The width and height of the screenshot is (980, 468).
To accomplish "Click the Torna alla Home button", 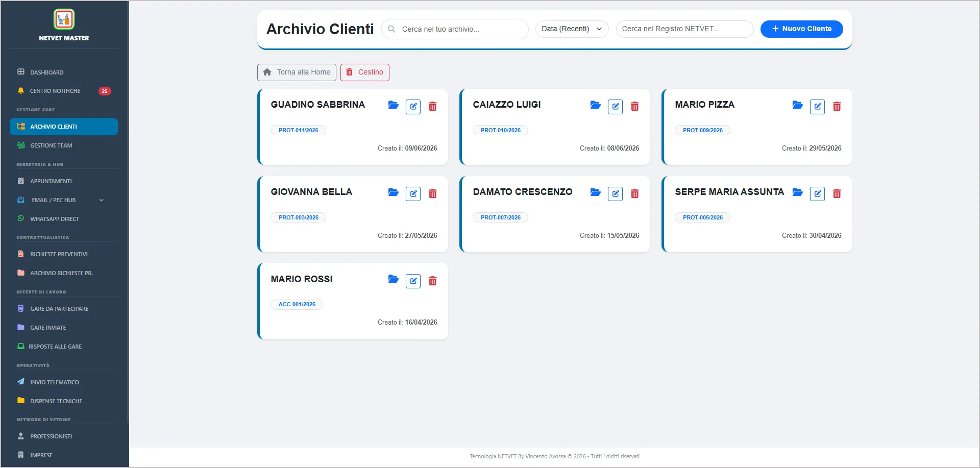I will 297,72.
